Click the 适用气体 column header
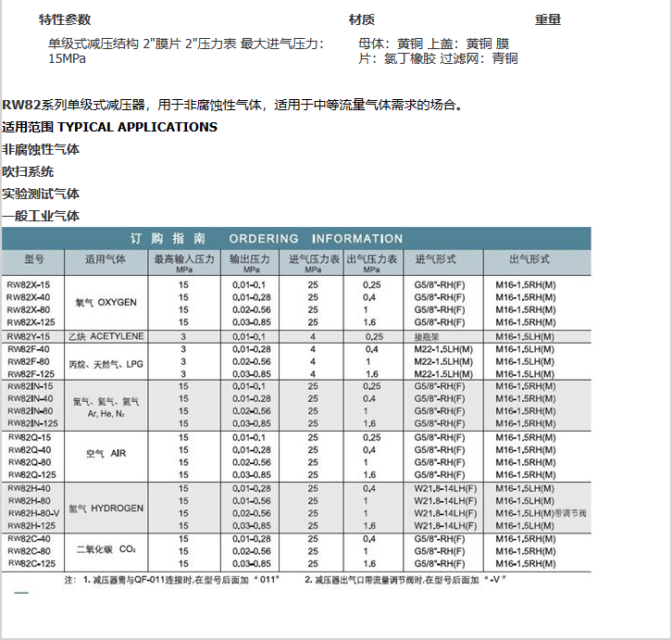This screenshot has height=640, width=672. click(105, 259)
